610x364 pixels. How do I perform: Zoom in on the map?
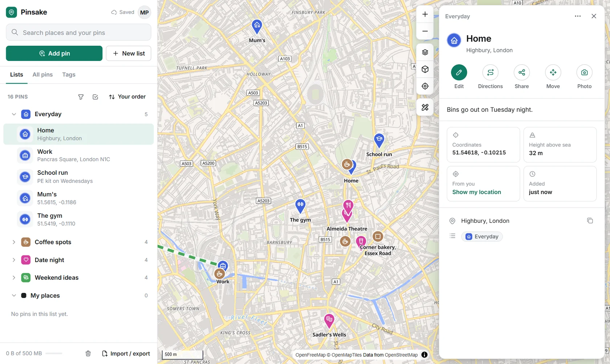pos(425,15)
